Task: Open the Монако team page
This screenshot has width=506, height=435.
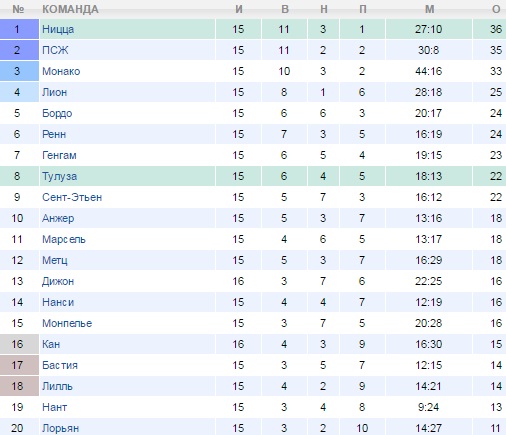Action: click(x=61, y=71)
